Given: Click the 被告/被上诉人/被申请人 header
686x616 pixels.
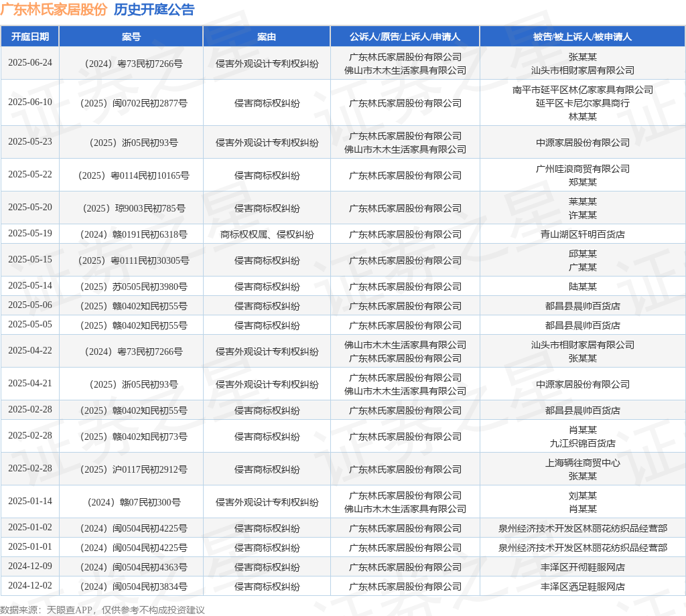Looking at the screenshot, I should [582, 37].
